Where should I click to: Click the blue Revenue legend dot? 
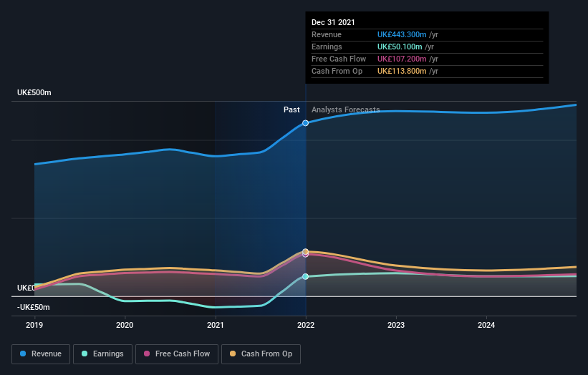23,354
